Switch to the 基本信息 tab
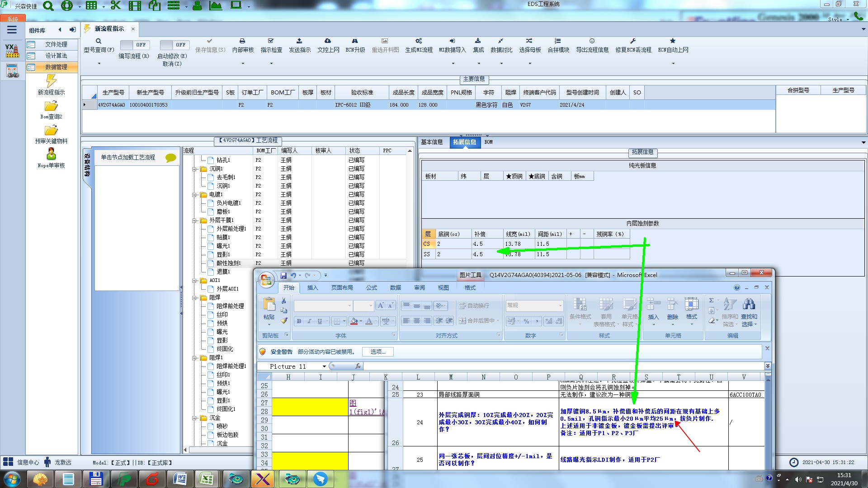This screenshot has width=868, height=488. [x=432, y=142]
